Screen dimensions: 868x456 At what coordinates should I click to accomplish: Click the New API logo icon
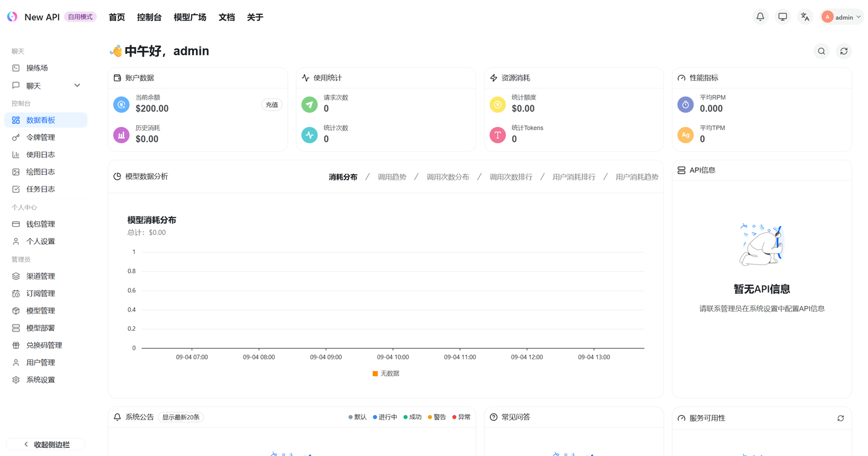(12, 17)
